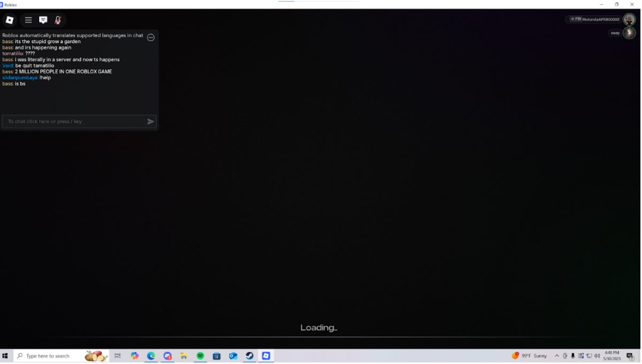Click the auto-translate notice in chat
This screenshot has width=642, height=364.
pos(73,35)
